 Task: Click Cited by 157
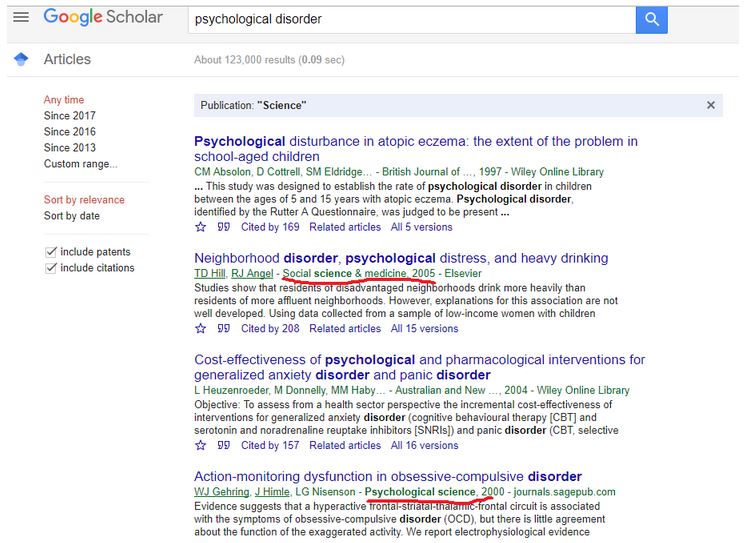click(x=270, y=446)
